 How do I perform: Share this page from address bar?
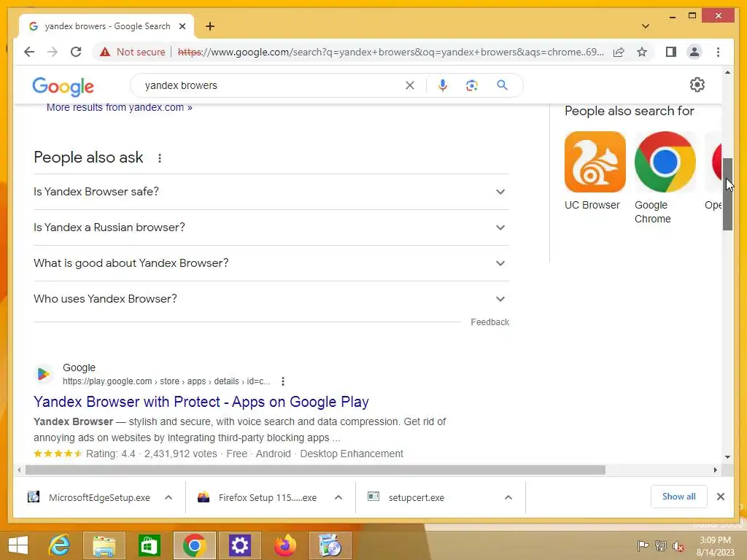click(x=619, y=52)
